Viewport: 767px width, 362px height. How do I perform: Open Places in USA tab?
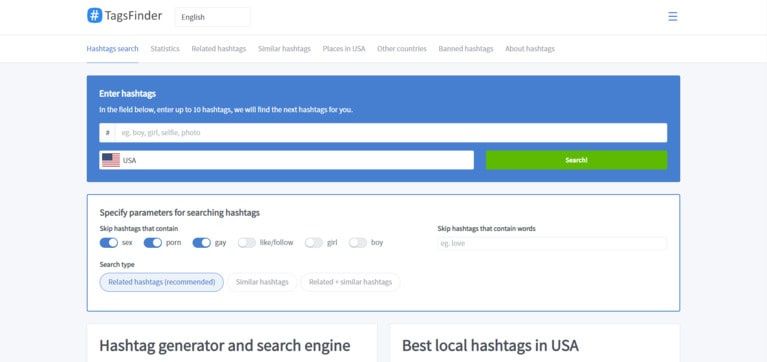coord(344,48)
